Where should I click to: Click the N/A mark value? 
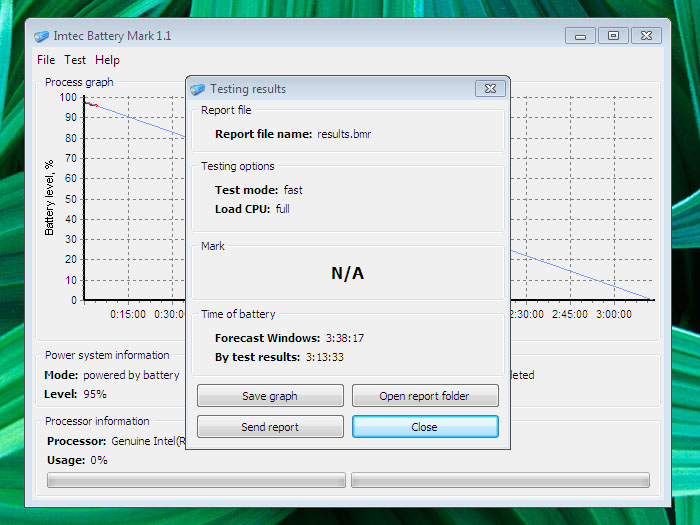pos(347,273)
